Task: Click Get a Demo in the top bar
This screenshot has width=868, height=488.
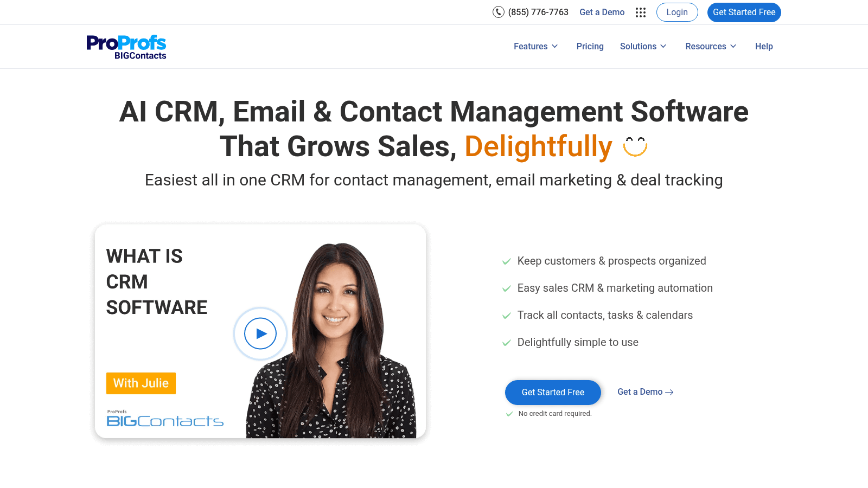Action: point(602,12)
